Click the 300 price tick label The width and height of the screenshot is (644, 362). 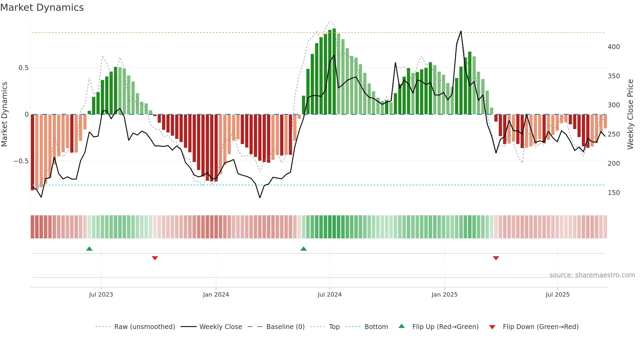[x=614, y=105]
